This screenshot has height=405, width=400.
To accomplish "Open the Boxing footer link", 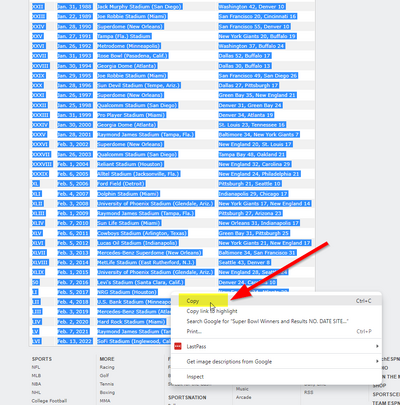I will pyautogui.click(x=107, y=392).
